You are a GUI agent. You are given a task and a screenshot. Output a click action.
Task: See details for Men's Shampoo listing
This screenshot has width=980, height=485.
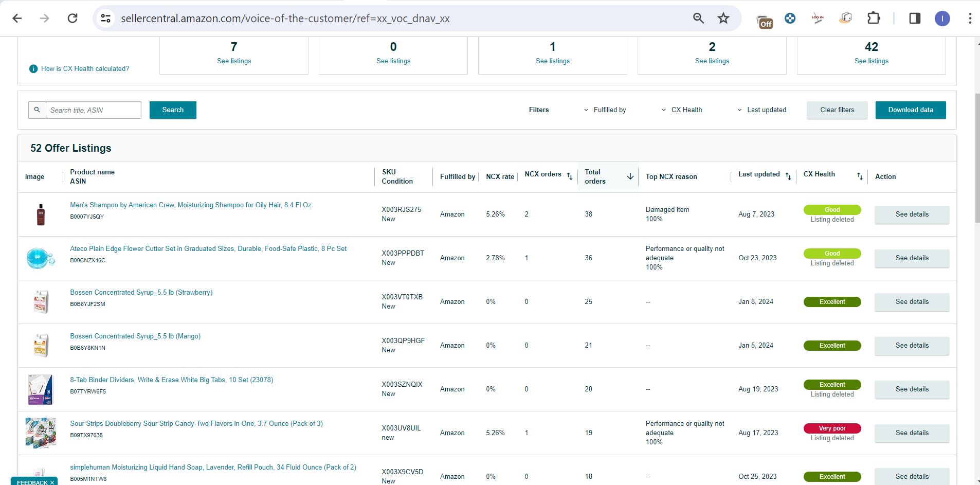tap(912, 214)
